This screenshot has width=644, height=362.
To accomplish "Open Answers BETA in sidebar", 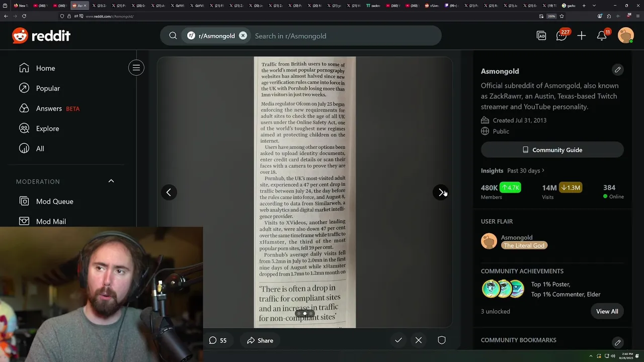I will (49, 108).
